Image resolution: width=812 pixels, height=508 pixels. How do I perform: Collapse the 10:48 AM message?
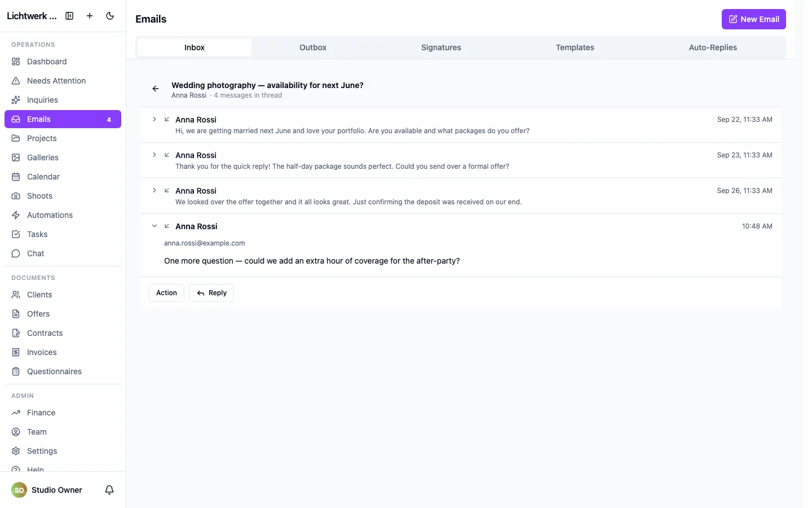pos(155,226)
